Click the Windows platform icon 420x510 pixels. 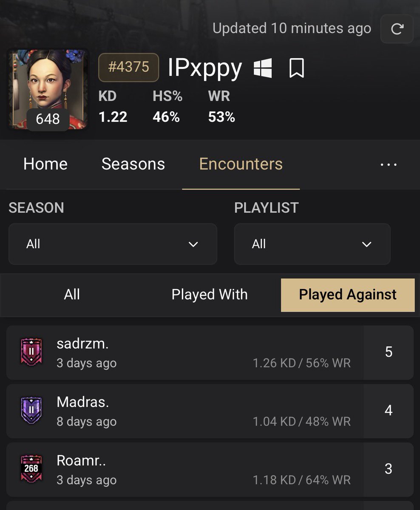[x=263, y=68]
